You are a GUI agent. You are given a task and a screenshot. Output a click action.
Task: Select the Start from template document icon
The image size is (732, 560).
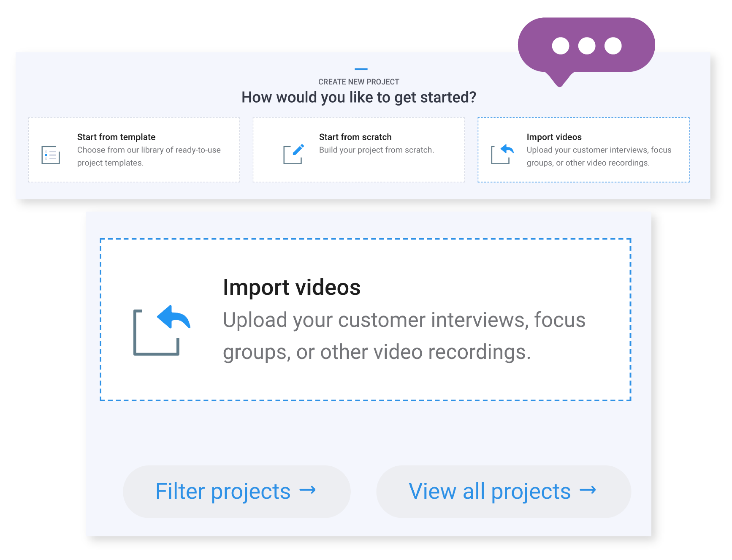(x=50, y=155)
